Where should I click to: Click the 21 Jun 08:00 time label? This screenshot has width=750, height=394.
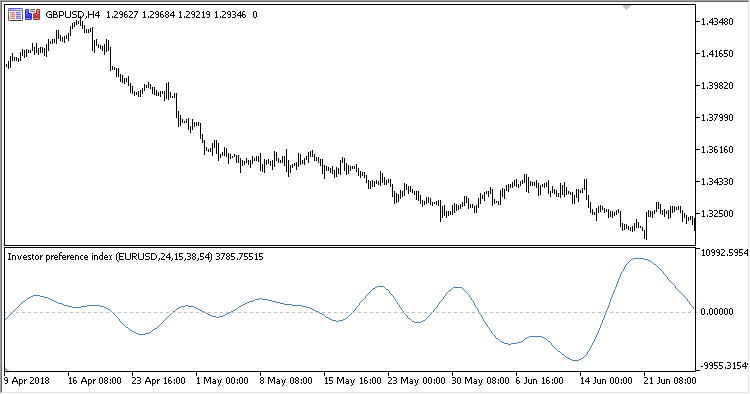[670, 381]
